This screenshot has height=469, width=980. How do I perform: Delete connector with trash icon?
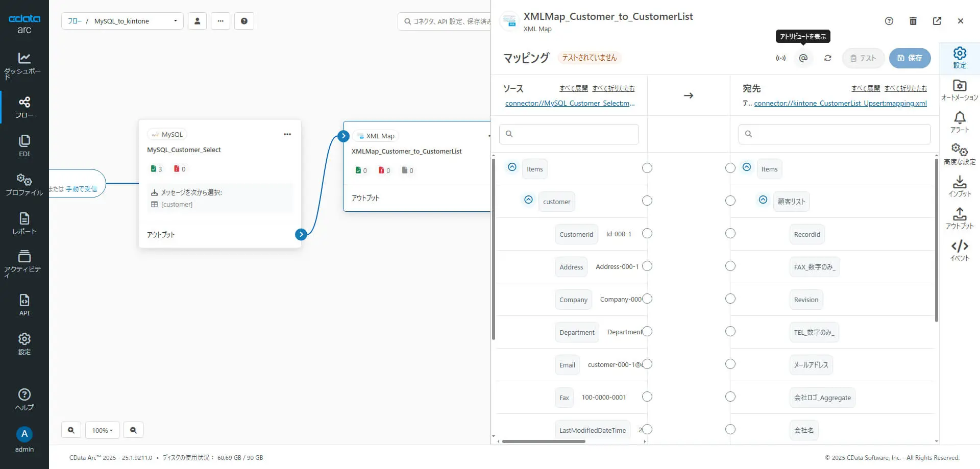[913, 21]
